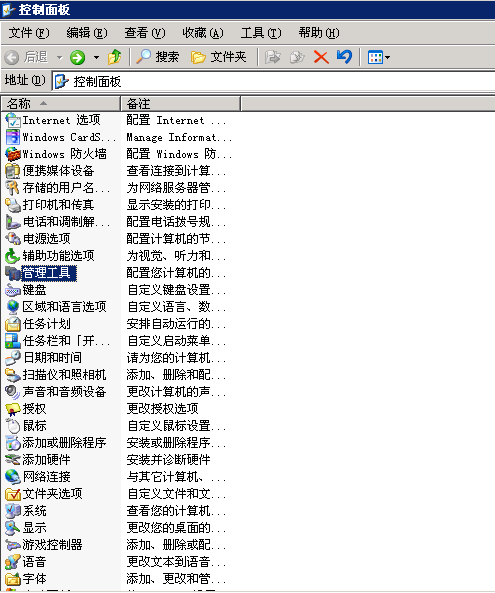Toggle the 文件夹 pane button
This screenshot has width=495, height=593.
pos(218,57)
